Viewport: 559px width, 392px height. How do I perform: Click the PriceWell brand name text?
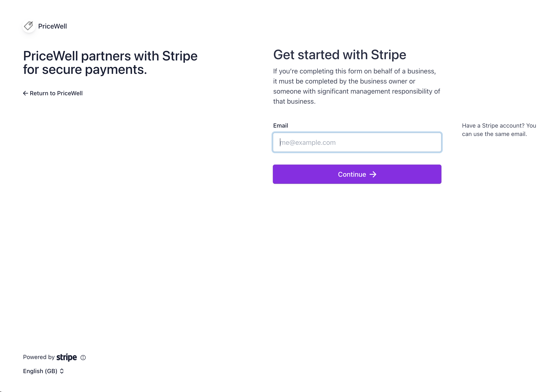pyautogui.click(x=52, y=26)
